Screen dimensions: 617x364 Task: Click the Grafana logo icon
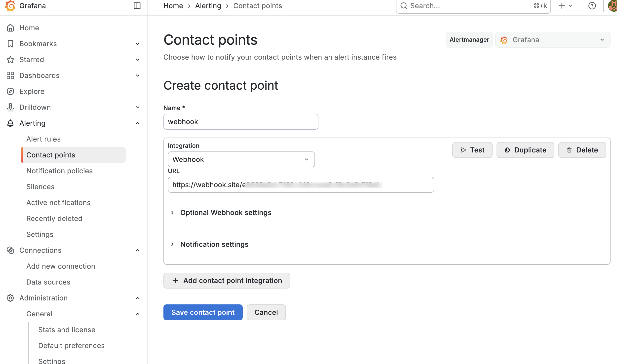click(10, 6)
